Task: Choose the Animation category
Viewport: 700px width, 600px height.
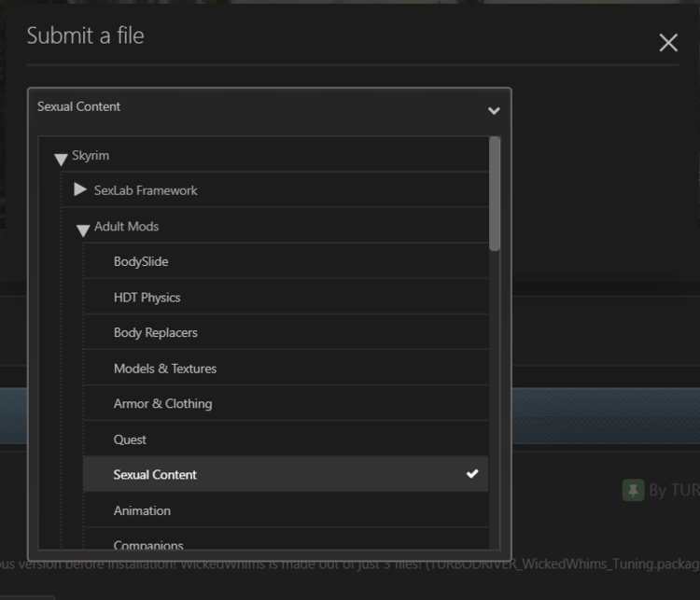Action: 286,509
